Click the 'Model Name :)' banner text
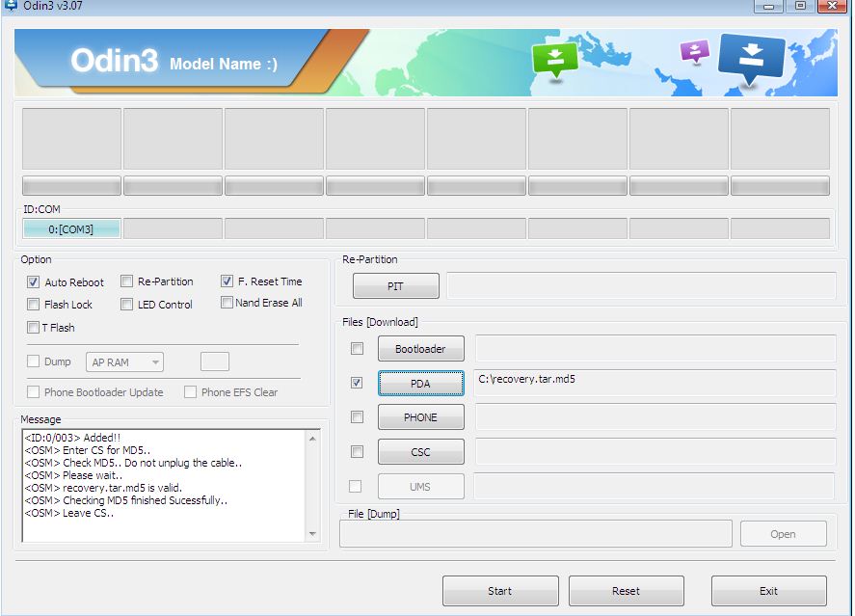This screenshot has width=855, height=616. tap(224, 64)
